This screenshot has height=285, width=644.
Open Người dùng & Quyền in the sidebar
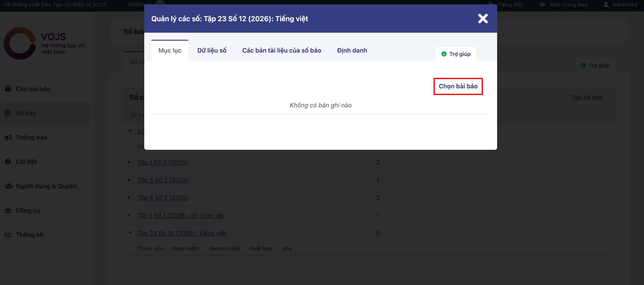46,186
